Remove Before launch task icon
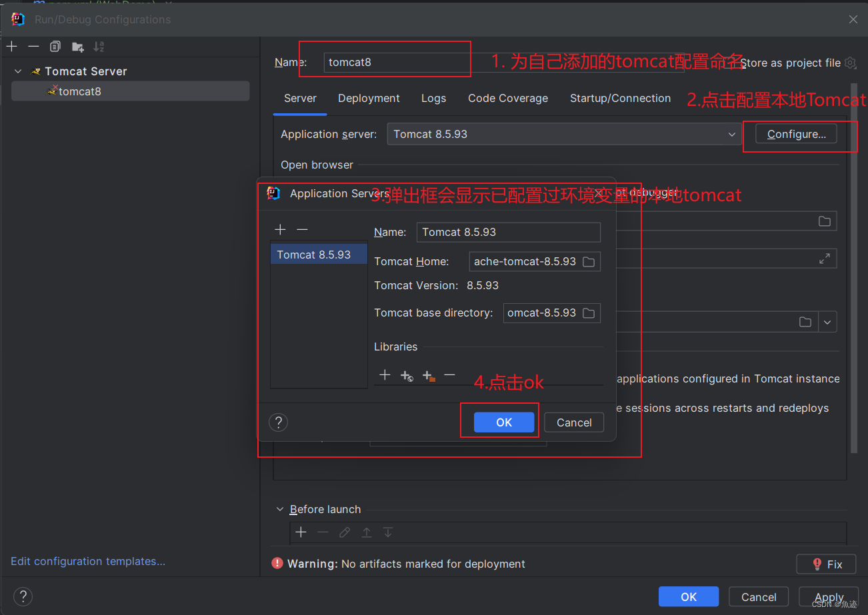 pyautogui.click(x=323, y=532)
